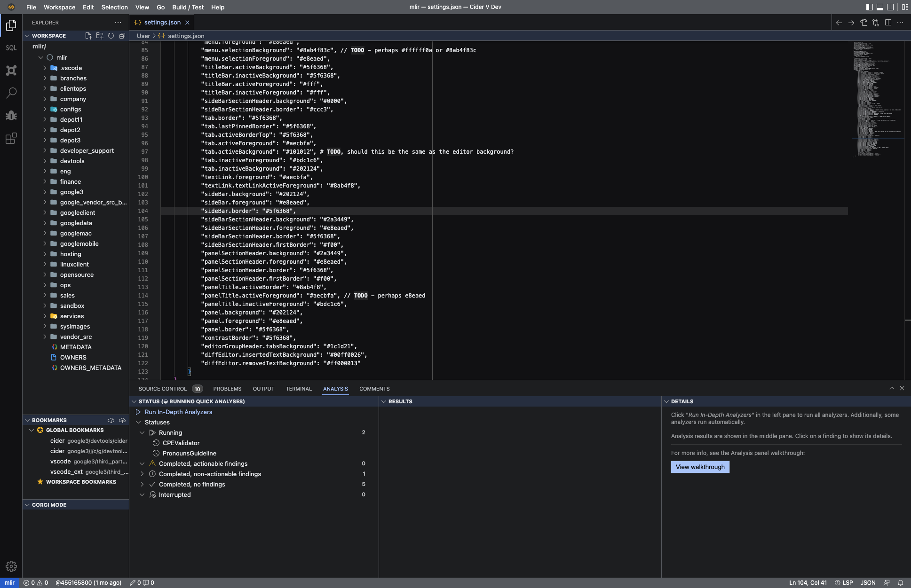This screenshot has height=588, width=911.
Task: Open the Extensions view
Action: tap(11, 138)
